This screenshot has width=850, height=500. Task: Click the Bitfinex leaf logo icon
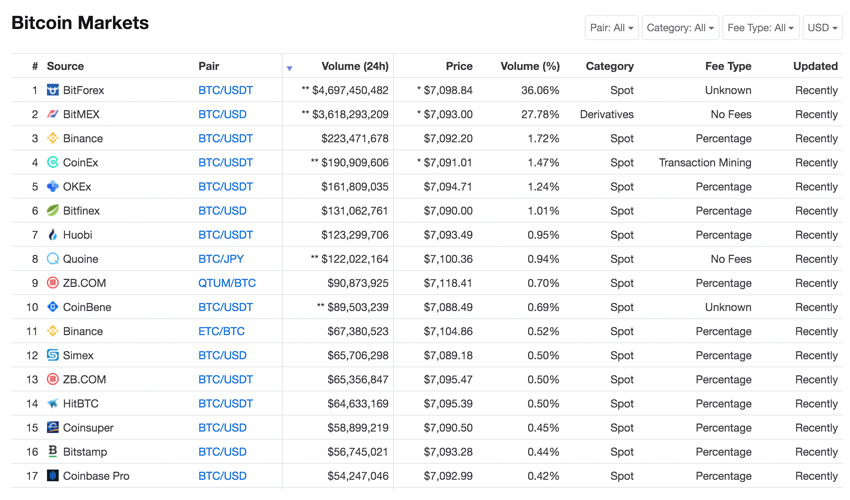[x=53, y=210]
